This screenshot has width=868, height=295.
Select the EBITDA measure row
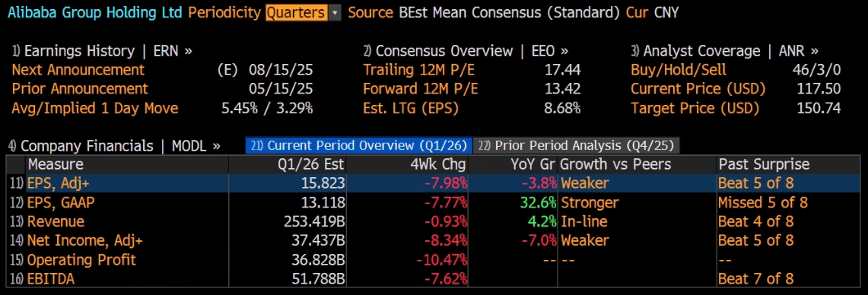pyautogui.click(x=434, y=278)
